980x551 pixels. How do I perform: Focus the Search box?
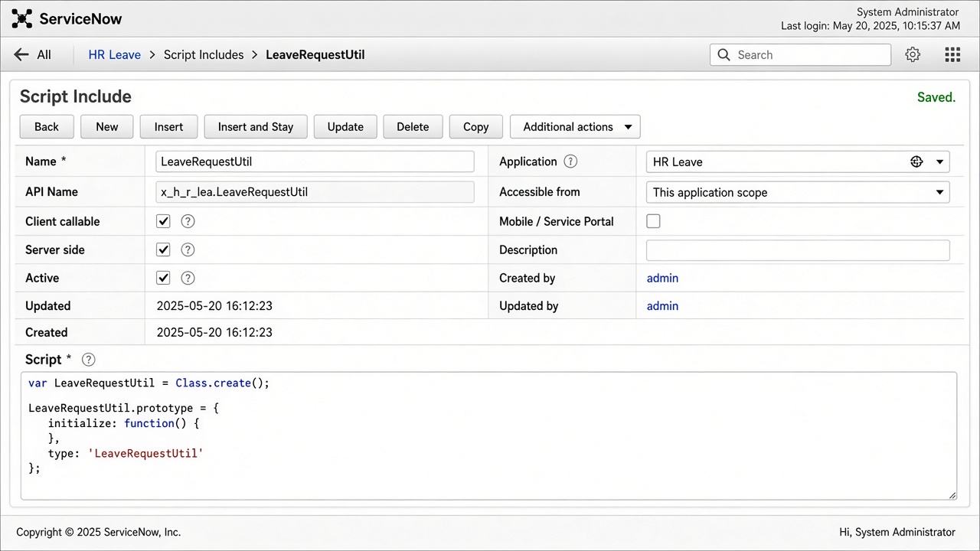801,55
